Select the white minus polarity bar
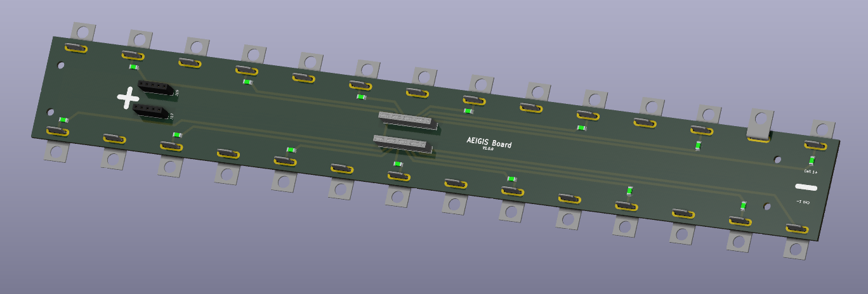The height and width of the screenshot is (294, 868). pyautogui.click(x=806, y=188)
